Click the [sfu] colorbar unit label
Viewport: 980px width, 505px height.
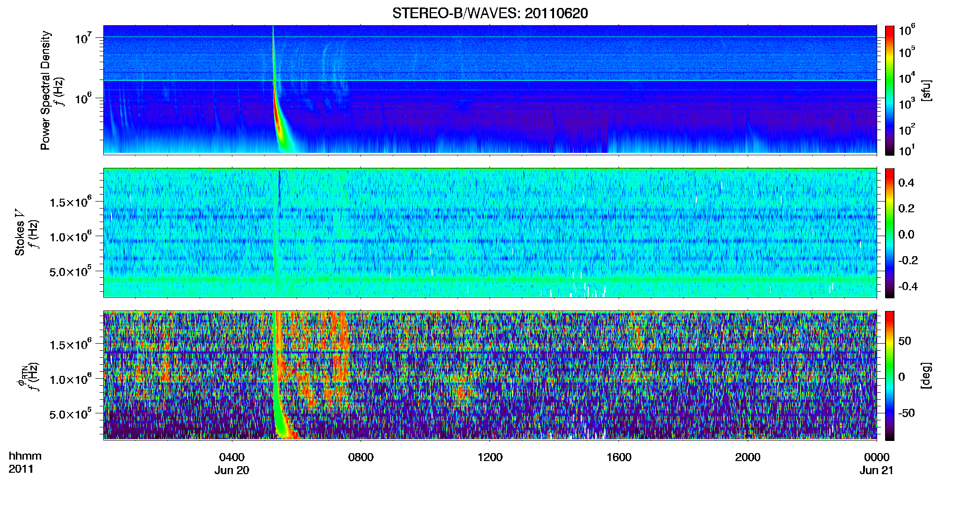926,90
